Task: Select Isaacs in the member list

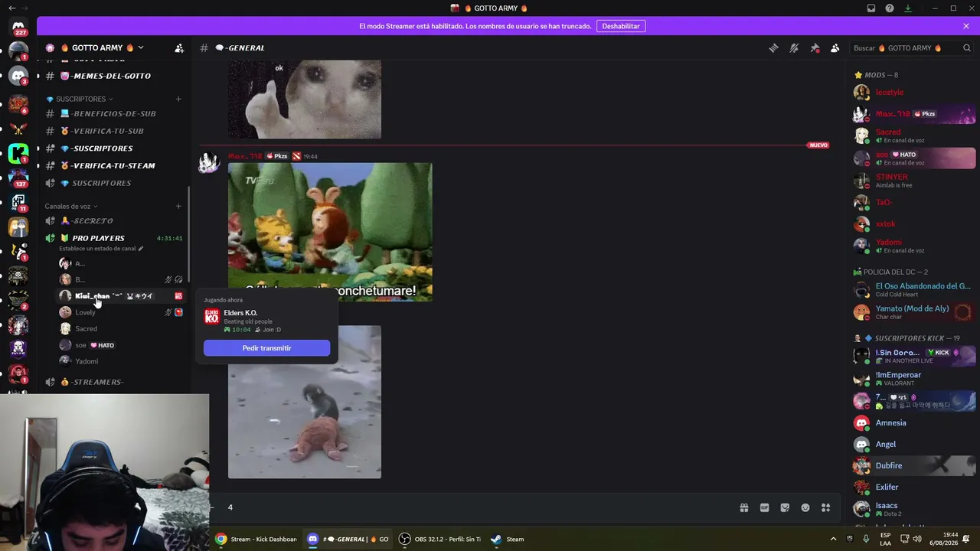Action: pyautogui.click(x=914, y=509)
